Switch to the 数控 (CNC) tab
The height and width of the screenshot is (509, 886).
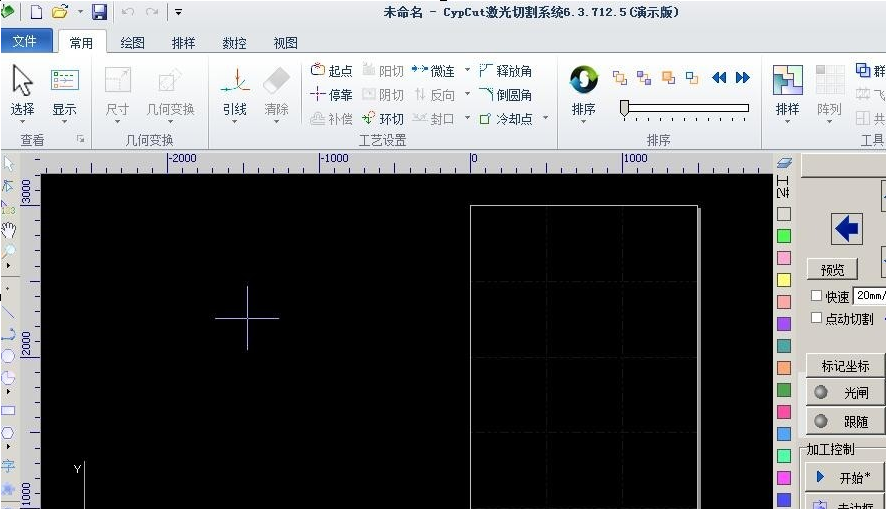point(234,42)
